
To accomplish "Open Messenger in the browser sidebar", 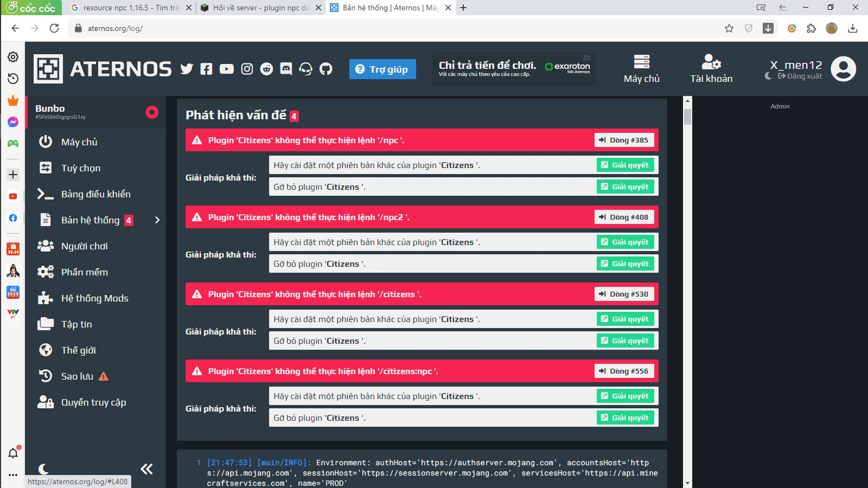I will 13,122.
